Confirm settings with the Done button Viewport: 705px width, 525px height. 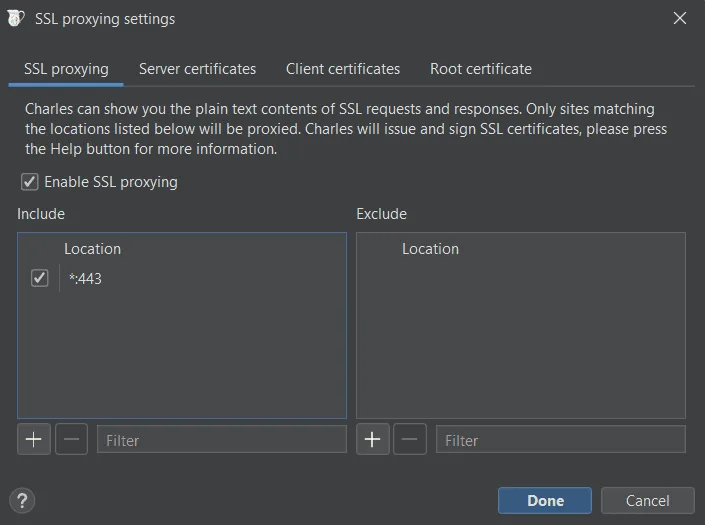(x=545, y=500)
